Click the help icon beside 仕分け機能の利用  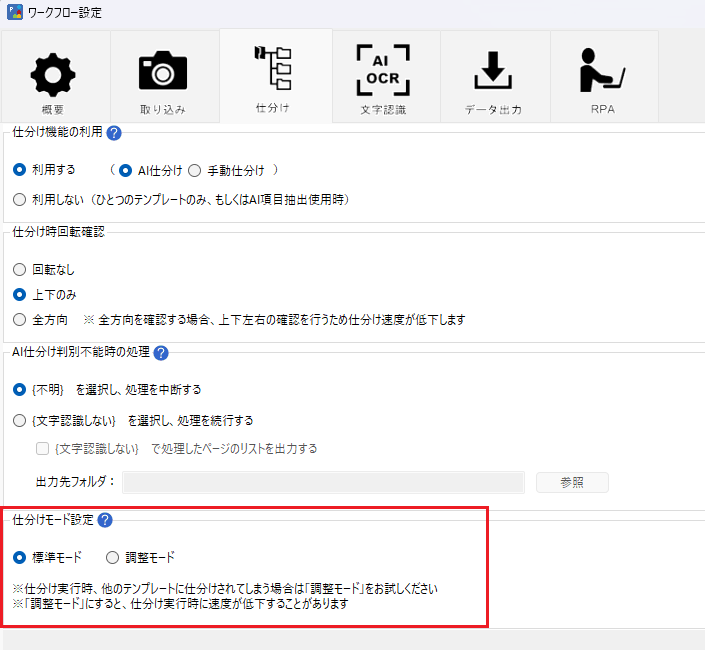click(114, 133)
